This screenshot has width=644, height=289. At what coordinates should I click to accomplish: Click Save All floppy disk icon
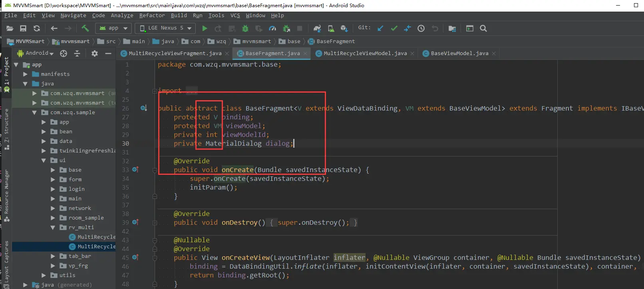click(x=23, y=28)
